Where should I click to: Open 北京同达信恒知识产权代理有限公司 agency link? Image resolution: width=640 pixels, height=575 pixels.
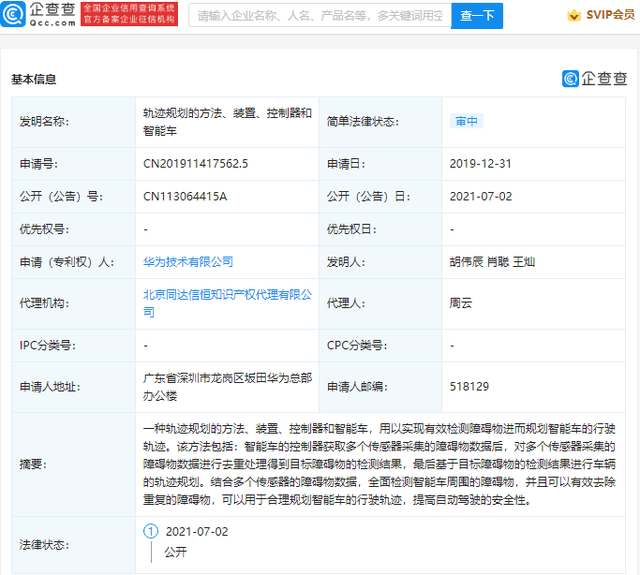(227, 303)
